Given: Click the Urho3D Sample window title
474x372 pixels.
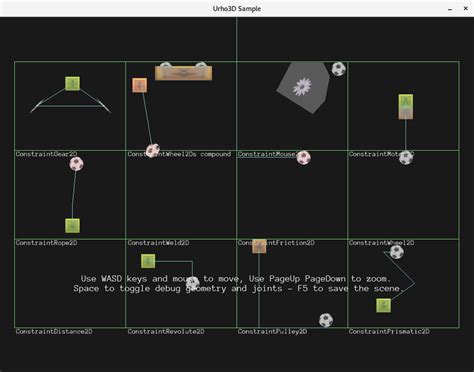Looking at the screenshot, I should click(x=237, y=9).
